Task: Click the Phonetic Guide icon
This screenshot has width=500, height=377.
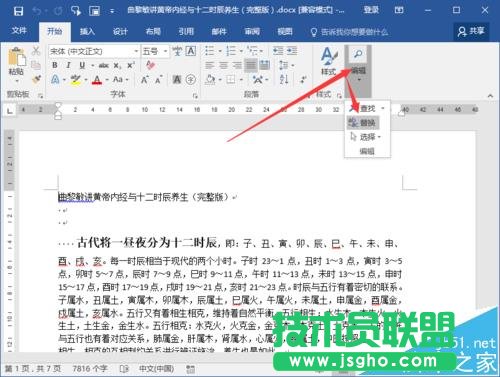Action: (177, 51)
